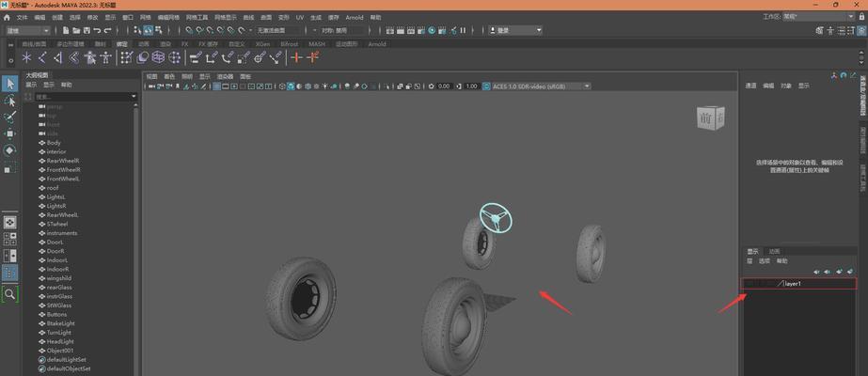Switch to the MASH shelf tab
The image size is (868, 376).
tap(317, 43)
